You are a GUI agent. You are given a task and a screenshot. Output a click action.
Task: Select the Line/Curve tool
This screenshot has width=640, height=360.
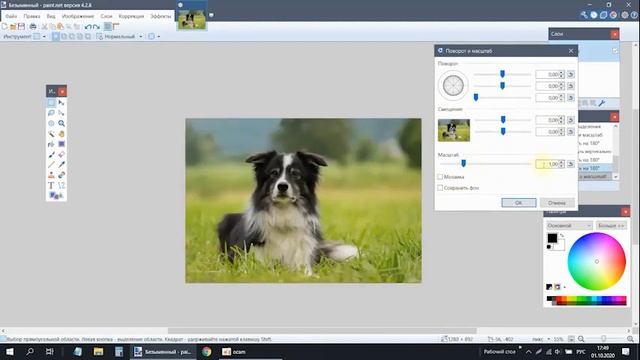click(x=61, y=185)
